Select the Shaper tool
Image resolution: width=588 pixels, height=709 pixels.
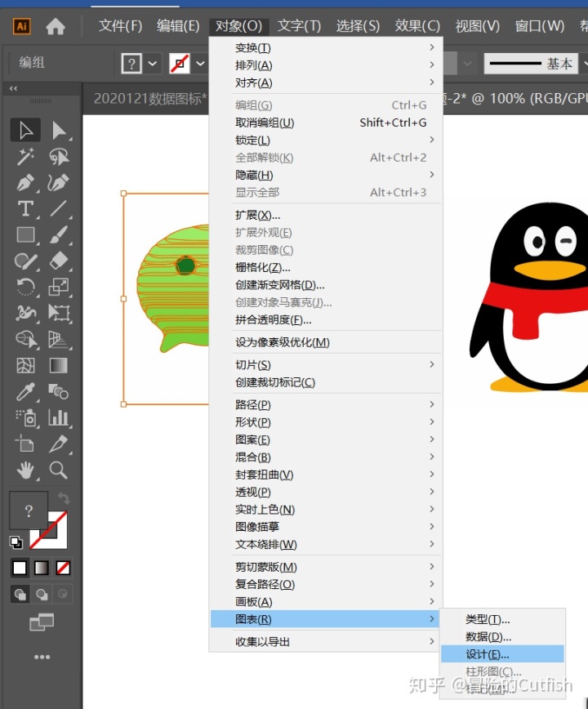25,261
